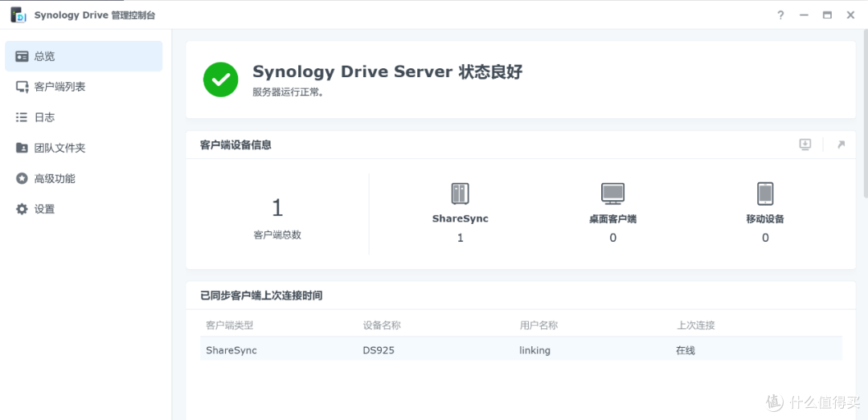The image size is (868, 420).
Task: Click the 在线 status cell
Action: [686, 350]
